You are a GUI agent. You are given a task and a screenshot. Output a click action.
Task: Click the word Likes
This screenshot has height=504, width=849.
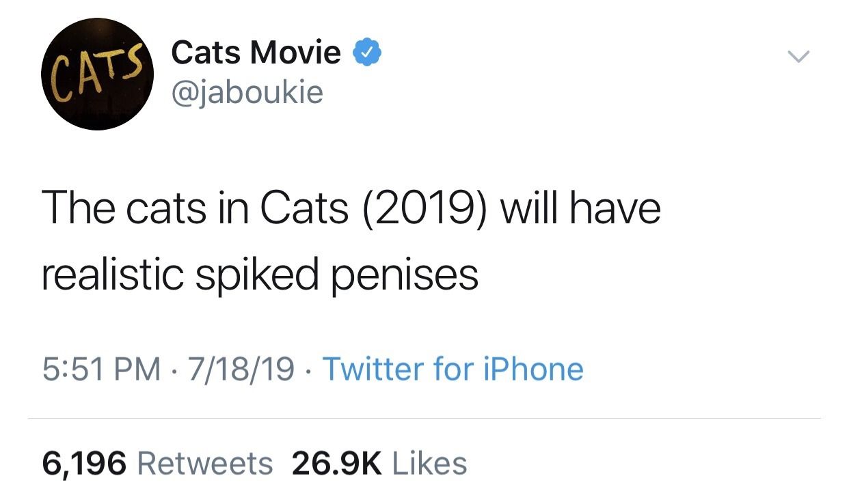(x=430, y=464)
